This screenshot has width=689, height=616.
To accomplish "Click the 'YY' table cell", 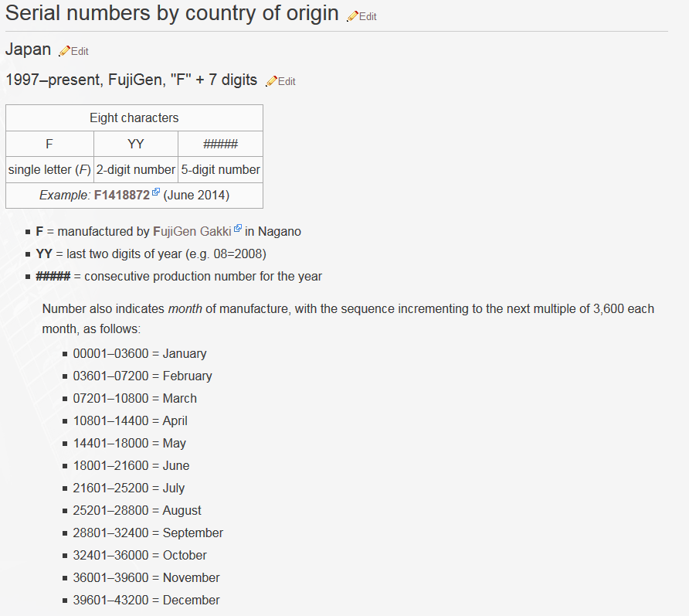I will point(136,144).
